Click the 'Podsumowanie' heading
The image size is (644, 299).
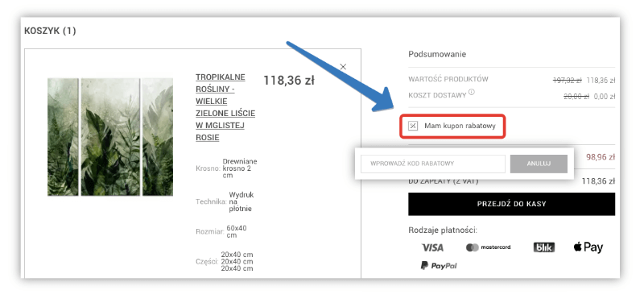pos(437,54)
